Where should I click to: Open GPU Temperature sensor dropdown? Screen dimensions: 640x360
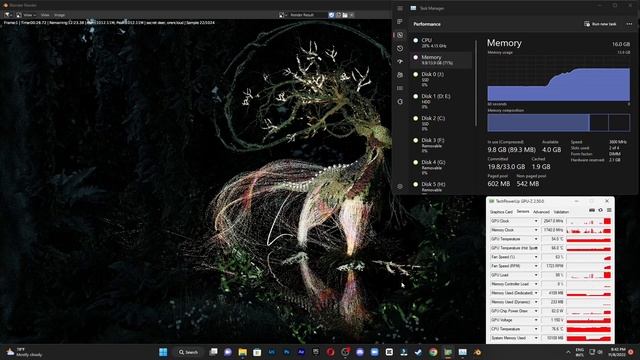click(x=536, y=239)
